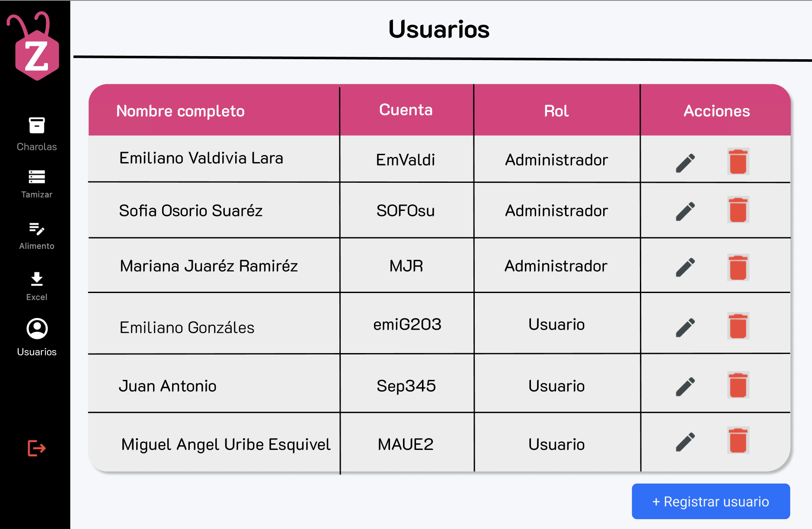Go to Tamizar in sidebar

click(37, 184)
